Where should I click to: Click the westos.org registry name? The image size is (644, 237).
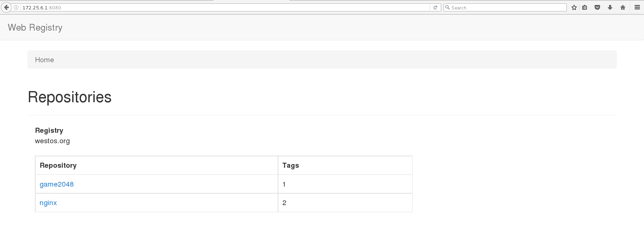click(x=52, y=141)
